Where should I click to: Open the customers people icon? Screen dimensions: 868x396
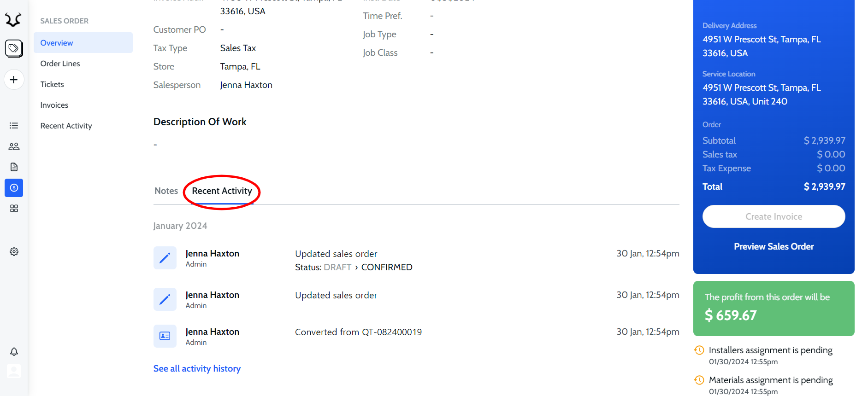14,146
